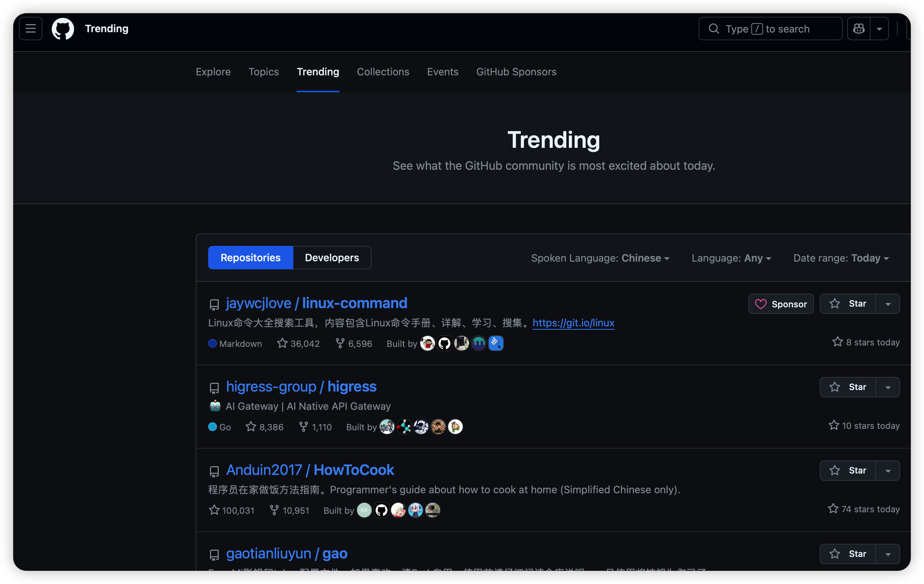
Task: View higress's 1,110 forks
Action: click(315, 427)
